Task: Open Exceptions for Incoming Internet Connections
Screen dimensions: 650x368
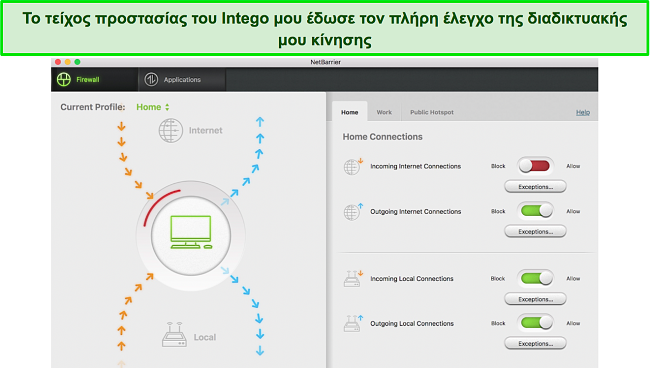Action: pyautogui.click(x=535, y=186)
